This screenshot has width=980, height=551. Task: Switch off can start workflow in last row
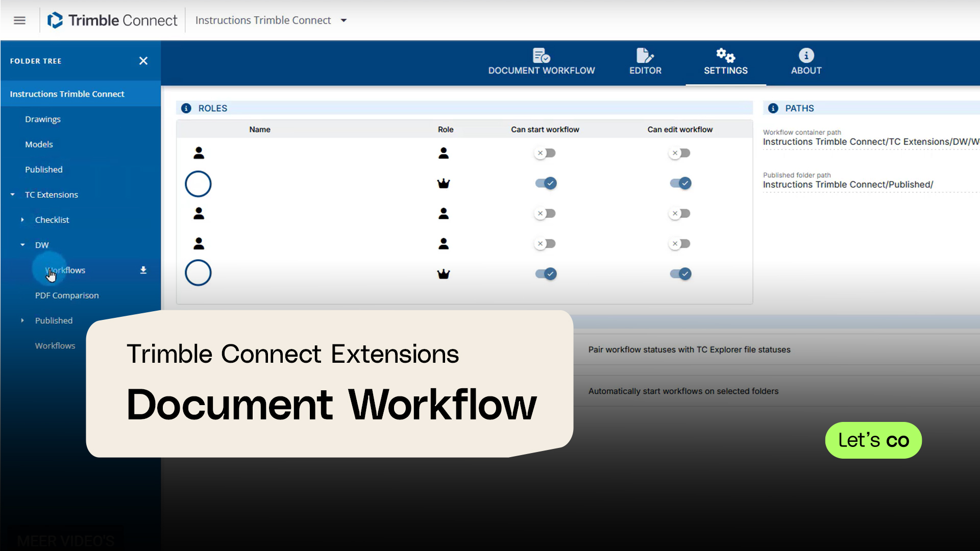pos(546,274)
